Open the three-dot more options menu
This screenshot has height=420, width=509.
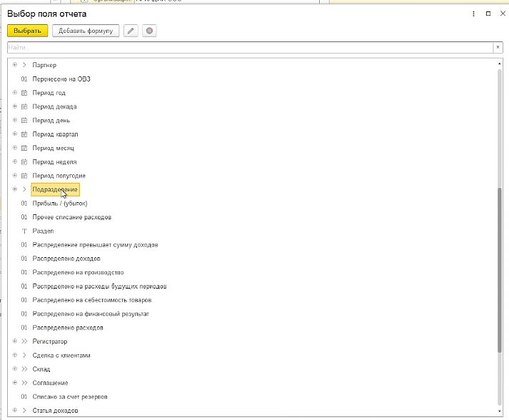click(x=473, y=14)
